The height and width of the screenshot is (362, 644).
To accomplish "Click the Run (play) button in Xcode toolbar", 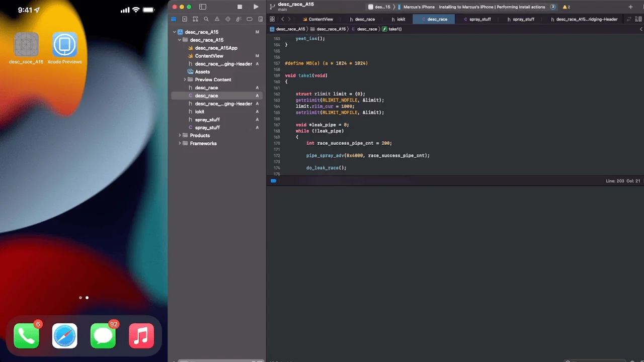I will click(256, 7).
